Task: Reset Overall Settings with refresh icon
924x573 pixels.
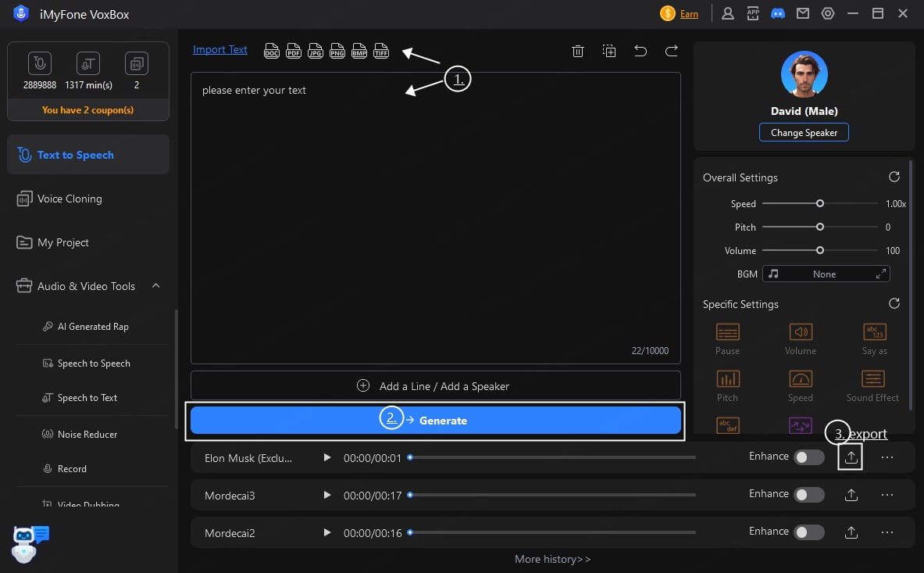Action: (894, 177)
